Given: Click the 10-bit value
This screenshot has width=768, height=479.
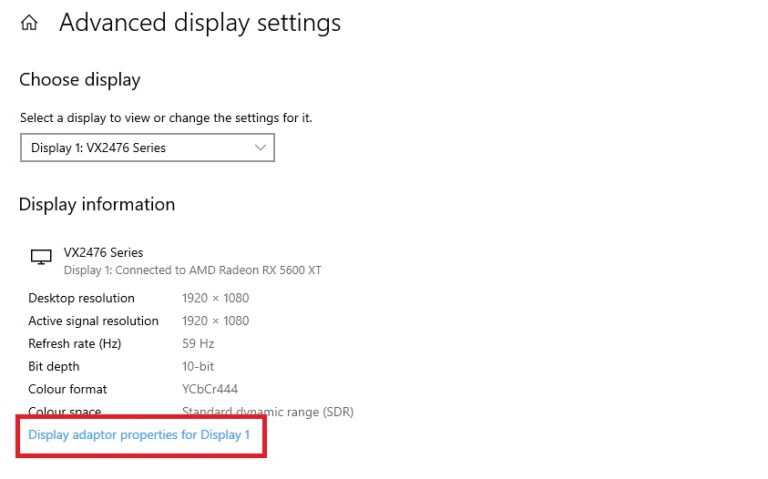Looking at the screenshot, I should 198,366.
